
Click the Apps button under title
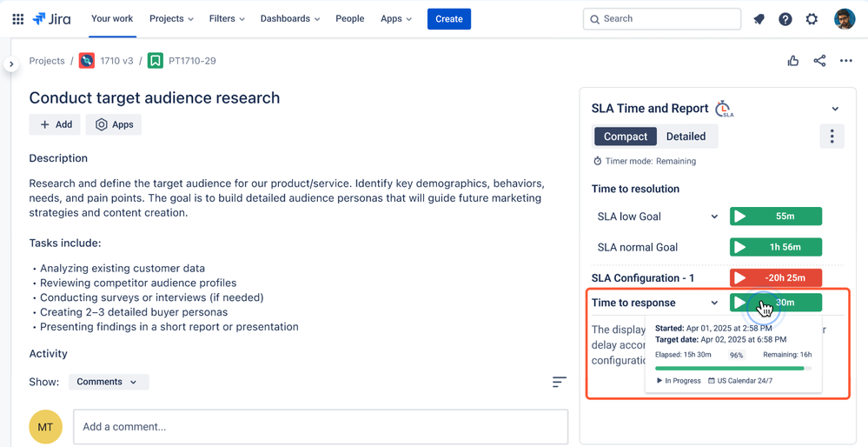tap(114, 124)
